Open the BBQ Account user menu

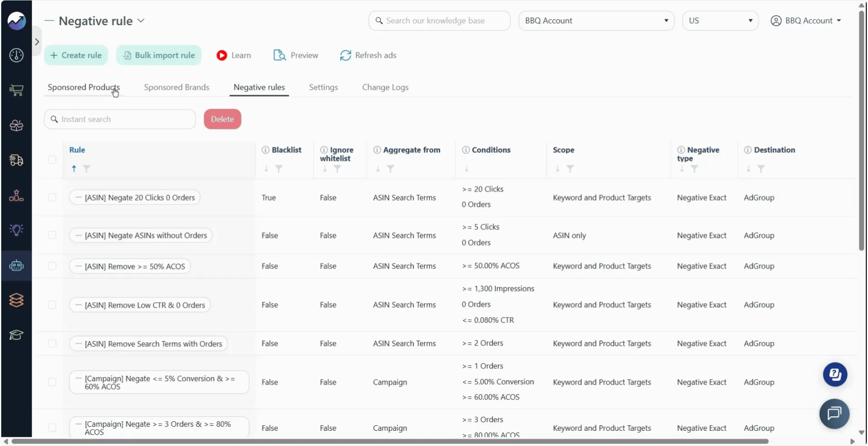(x=806, y=21)
